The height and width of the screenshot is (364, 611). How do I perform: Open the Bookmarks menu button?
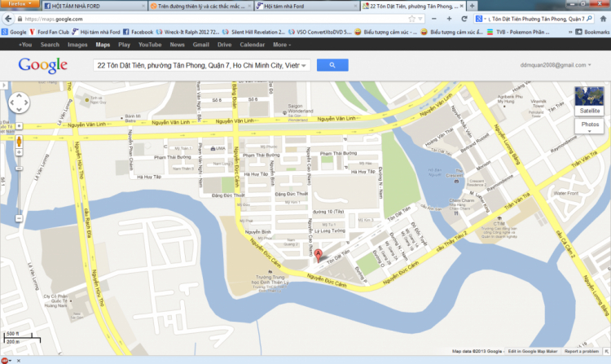(592, 32)
